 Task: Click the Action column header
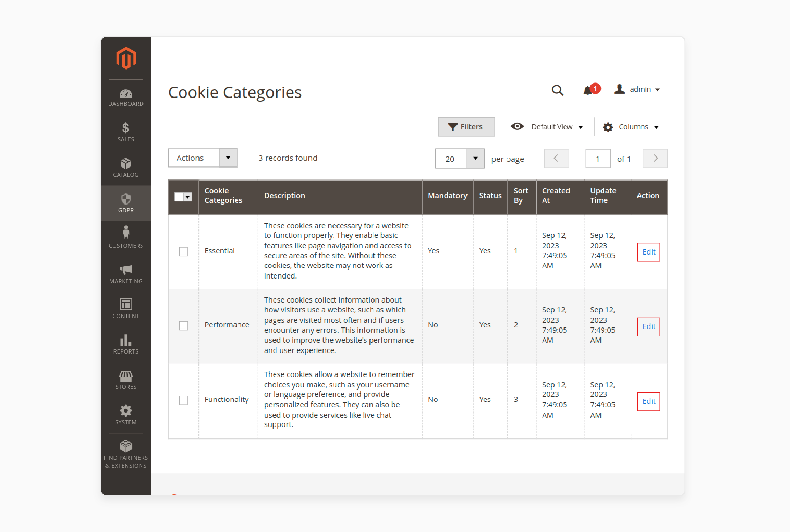649,197
